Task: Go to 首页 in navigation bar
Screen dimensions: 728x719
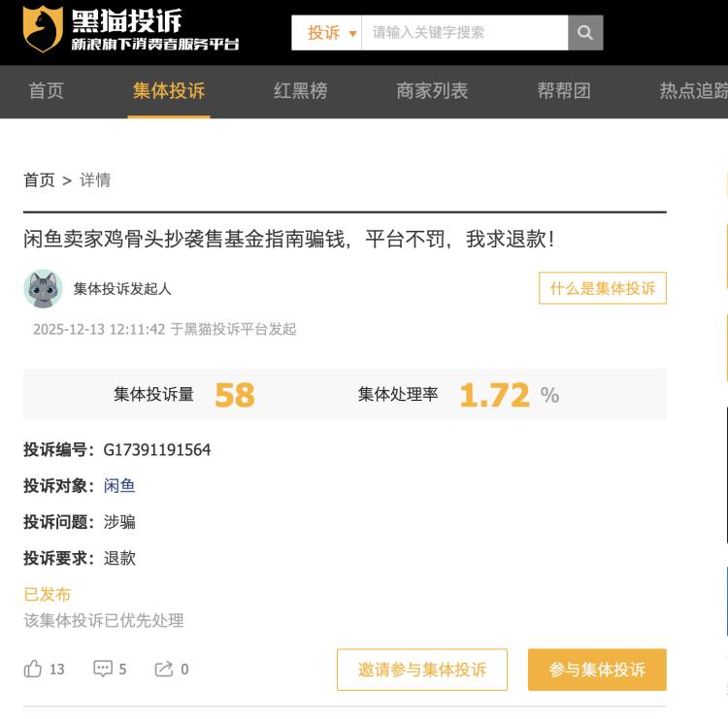Action: point(46,90)
